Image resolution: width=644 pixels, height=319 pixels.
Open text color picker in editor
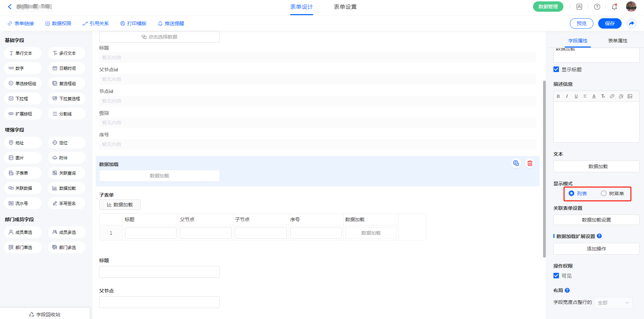click(594, 96)
